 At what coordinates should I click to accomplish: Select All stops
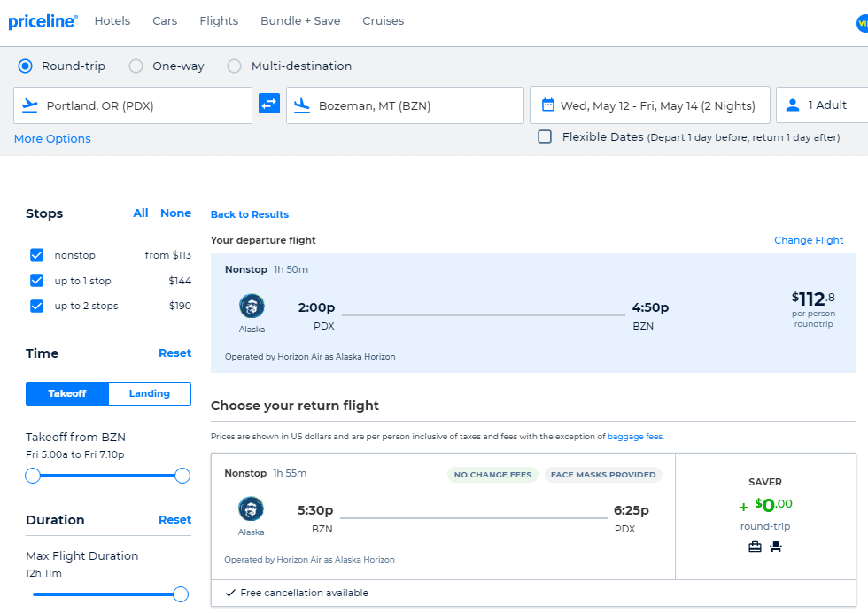pos(141,213)
